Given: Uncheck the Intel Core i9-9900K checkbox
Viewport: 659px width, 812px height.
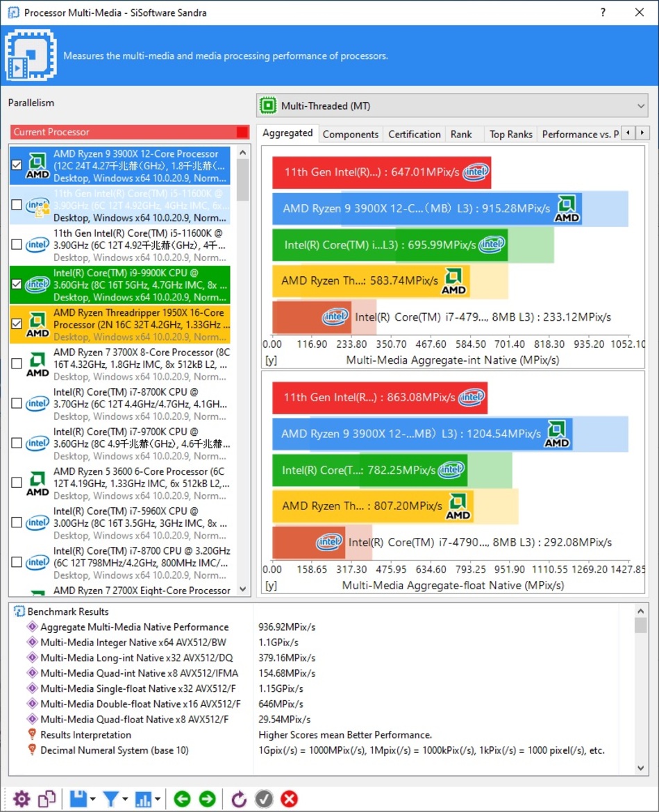Looking at the screenshot, I should [17, 284].
